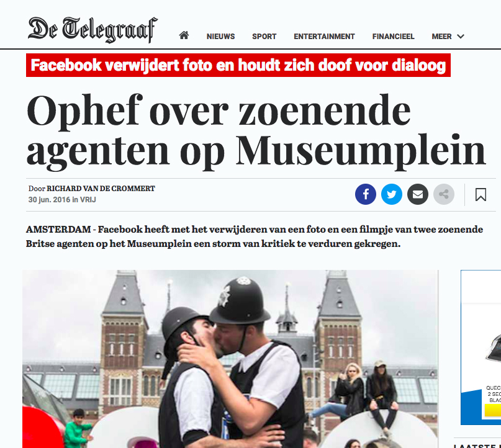Click the headline Ophef over zoenende agenten
This screenshot has height=448, width=501.
tap(256, 131)
